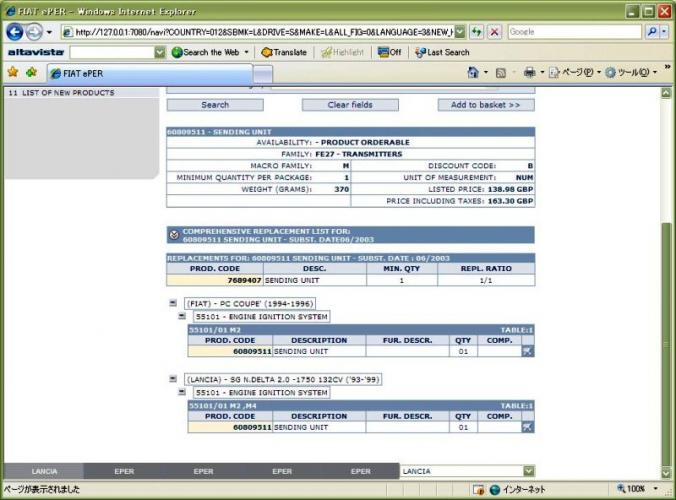Open the LANCIA make dropdown
The height and width of the screenshot is (500, 676).
(529, 471)
